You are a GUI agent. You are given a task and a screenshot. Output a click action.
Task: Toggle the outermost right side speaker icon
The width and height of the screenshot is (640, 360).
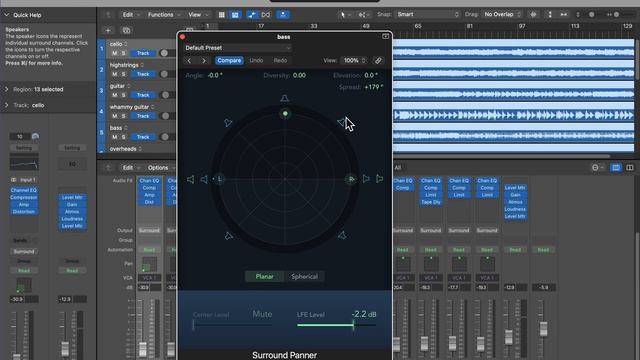(379, 179)
